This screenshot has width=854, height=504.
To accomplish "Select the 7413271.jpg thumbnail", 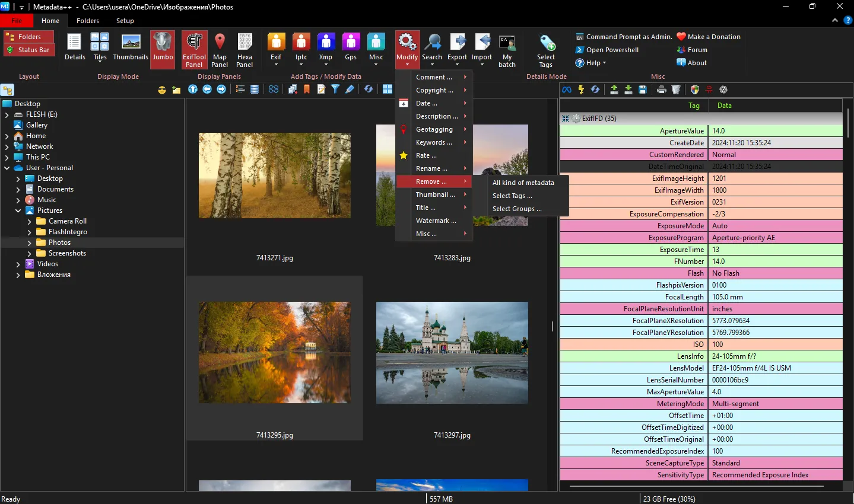I will pyautogui.click(x=275, y=176).
